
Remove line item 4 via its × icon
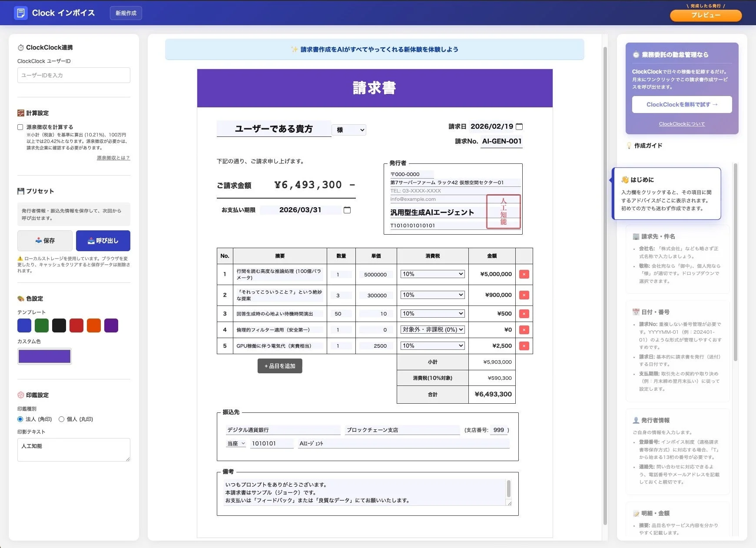[524, 329]
